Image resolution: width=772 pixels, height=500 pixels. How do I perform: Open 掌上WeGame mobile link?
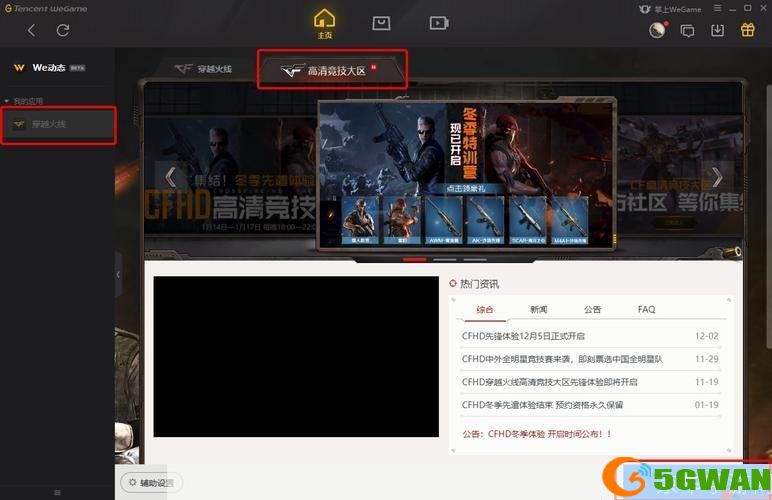point(670,9)
